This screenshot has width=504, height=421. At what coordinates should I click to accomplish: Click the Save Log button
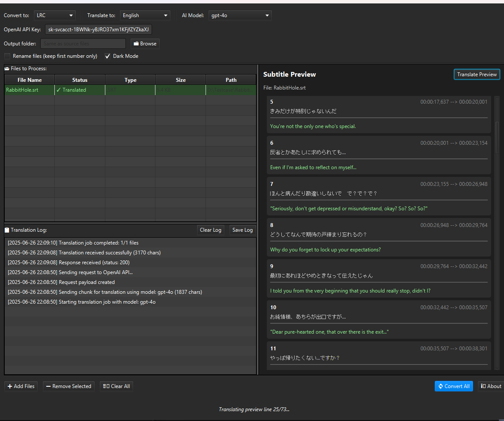[x=242, y=230]
